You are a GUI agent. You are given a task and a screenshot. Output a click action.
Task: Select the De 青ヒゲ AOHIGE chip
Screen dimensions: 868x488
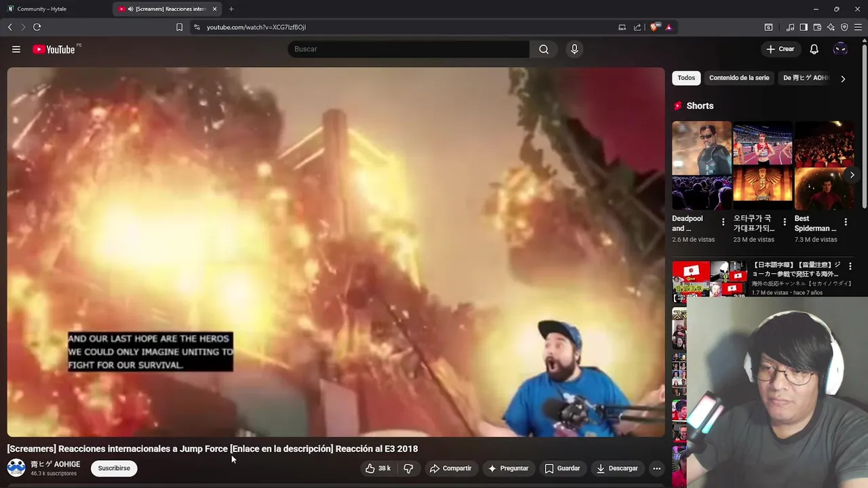click(806, 78)
